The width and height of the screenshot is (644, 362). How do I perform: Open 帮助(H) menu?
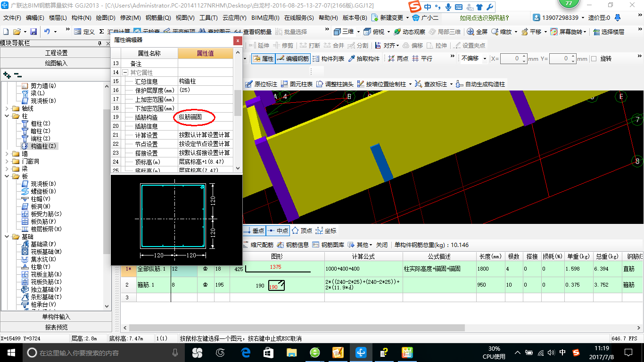point(328,18)
